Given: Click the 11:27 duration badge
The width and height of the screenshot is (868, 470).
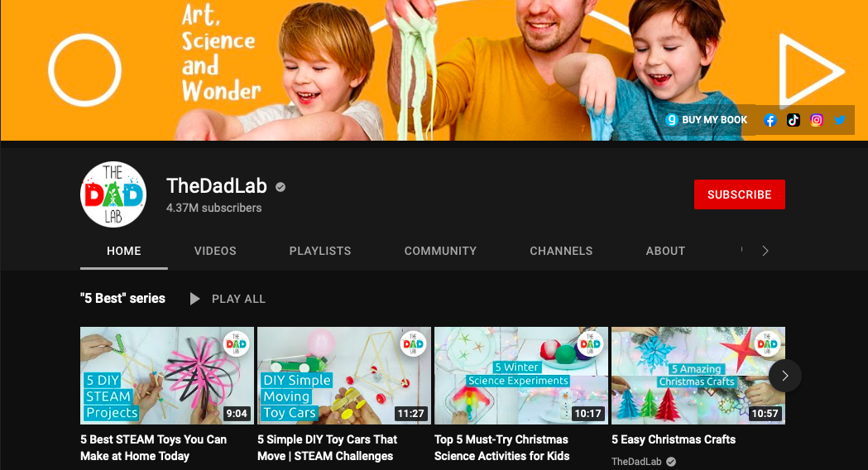Looking at the screenshot, I should tap(410, 414).
